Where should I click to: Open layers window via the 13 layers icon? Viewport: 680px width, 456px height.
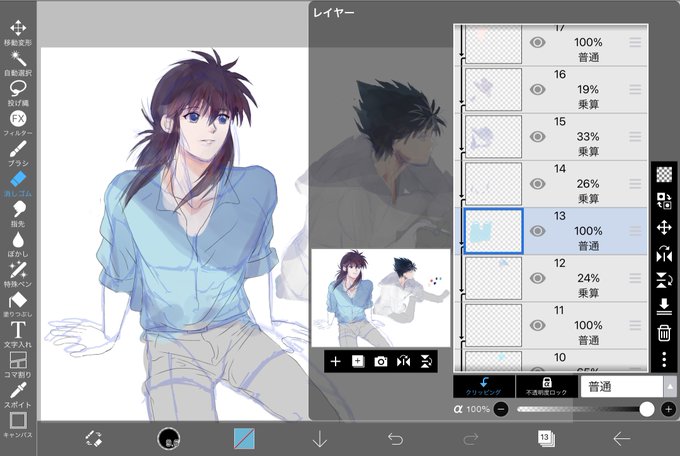(x=546, y=438)
